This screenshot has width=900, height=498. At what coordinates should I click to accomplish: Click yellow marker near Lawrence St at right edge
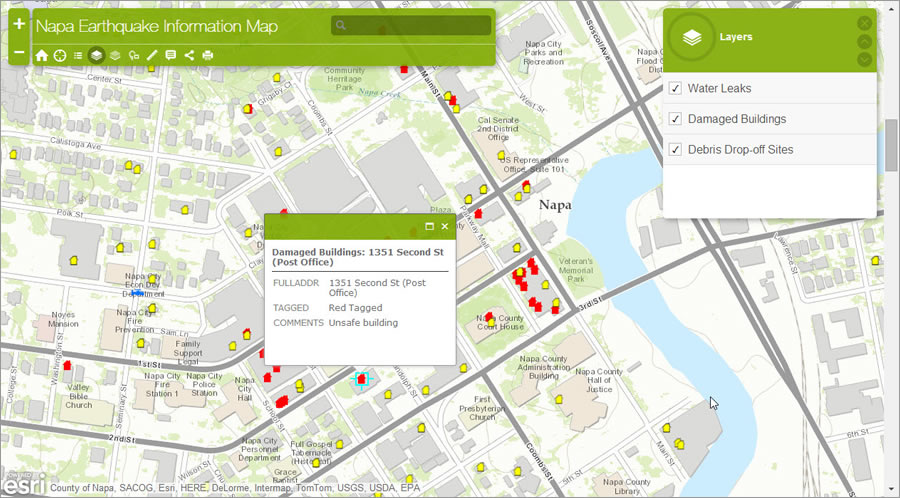[875, 260]
